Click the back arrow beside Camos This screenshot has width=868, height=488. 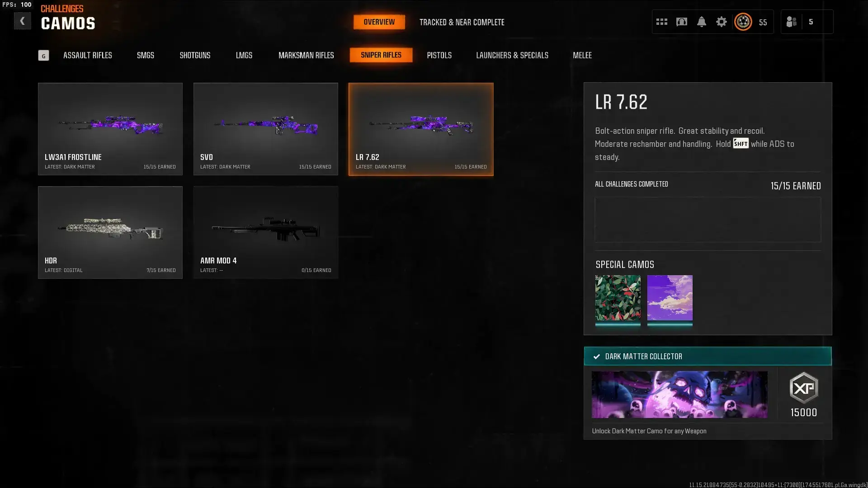tap(22, 21)
